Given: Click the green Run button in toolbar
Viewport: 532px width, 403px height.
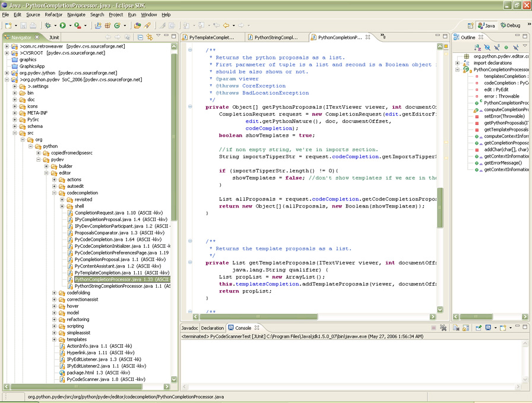Looking at the screenshot, I should [x=62, y=26].
